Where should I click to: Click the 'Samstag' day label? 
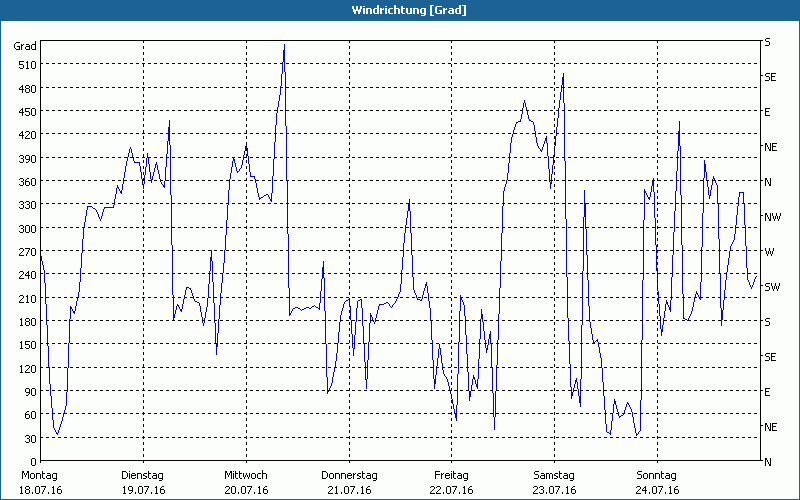(554, 476)
